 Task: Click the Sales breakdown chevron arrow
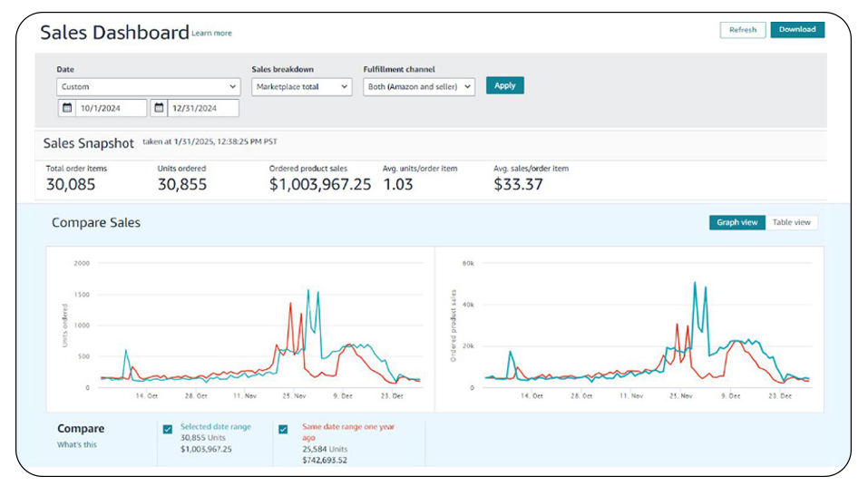click(x=344, y=87)
